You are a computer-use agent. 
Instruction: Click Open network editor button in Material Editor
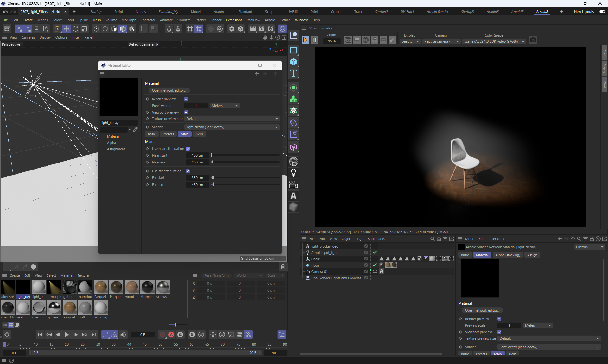pos(169,90)
